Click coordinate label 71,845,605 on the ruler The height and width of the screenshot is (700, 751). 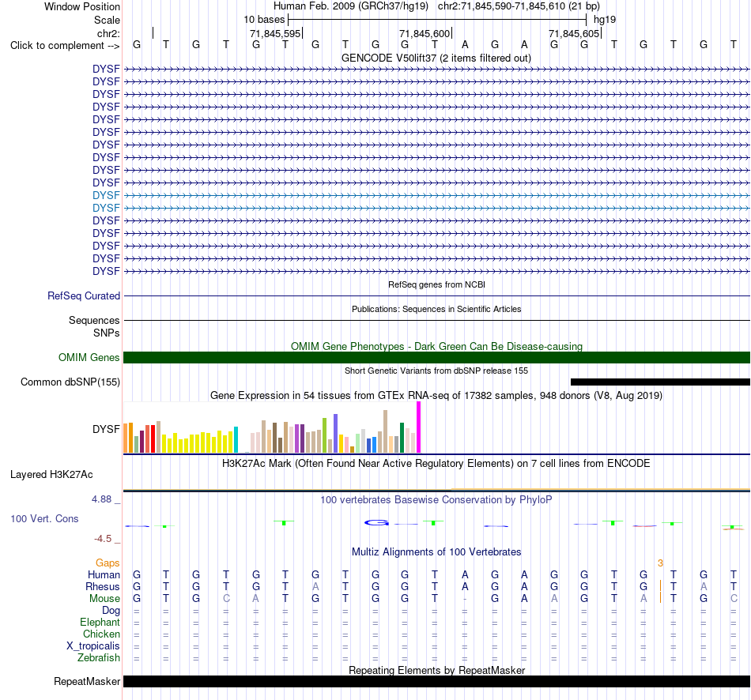click(574, 33)
